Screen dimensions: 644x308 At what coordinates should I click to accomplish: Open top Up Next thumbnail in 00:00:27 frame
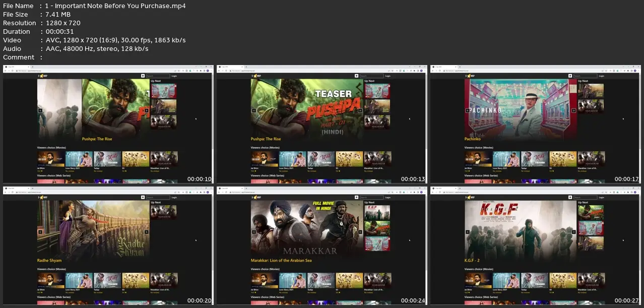pos(591,212)
